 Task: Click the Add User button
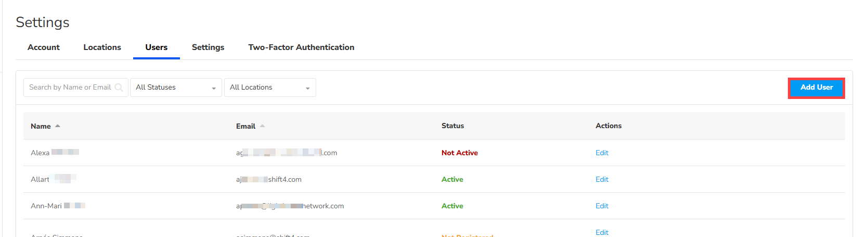tap(817, 88)
